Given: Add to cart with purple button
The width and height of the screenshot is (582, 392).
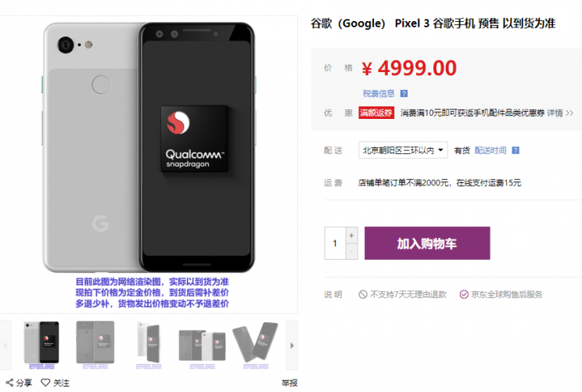Looking at the screenshot, I should pyautogui.click(x=427, y=243).
